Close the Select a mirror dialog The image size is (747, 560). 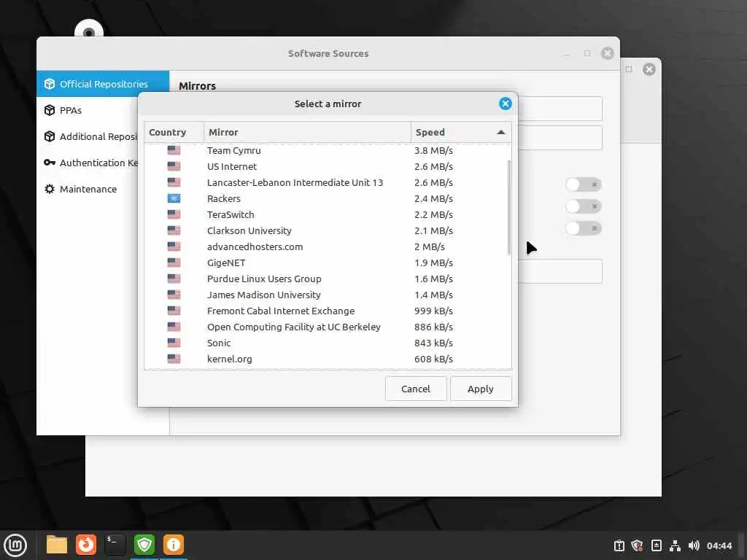(506, 104)
